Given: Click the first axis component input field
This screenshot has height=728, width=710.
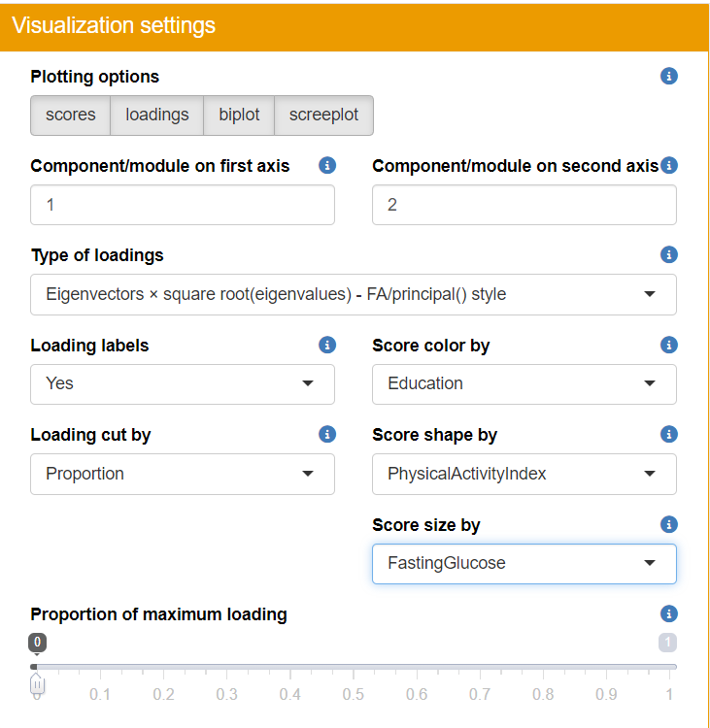Looking at the screenshot, I should 183,205.
